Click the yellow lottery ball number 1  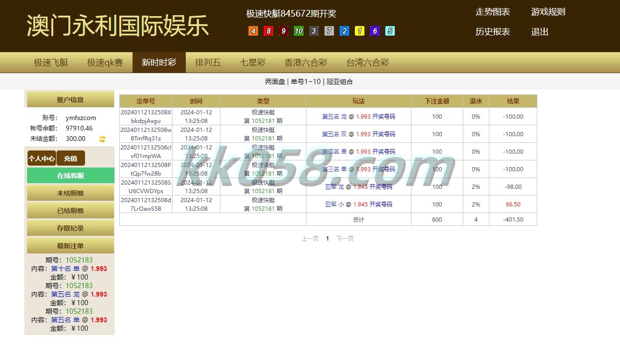coord(359,31)
